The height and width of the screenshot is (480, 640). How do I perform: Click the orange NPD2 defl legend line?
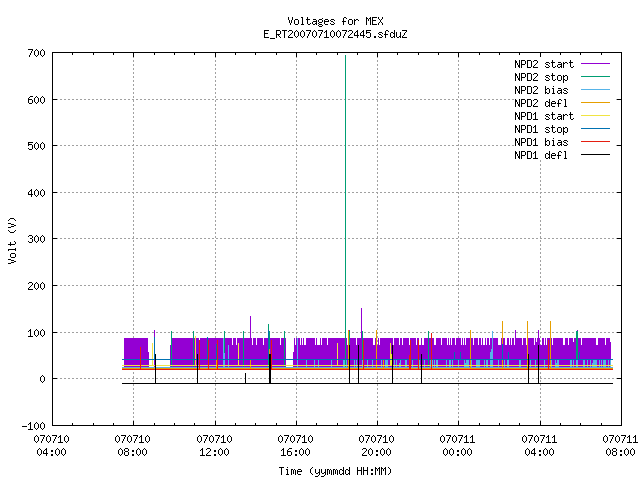pyautogui.click(x=595, y=103)
